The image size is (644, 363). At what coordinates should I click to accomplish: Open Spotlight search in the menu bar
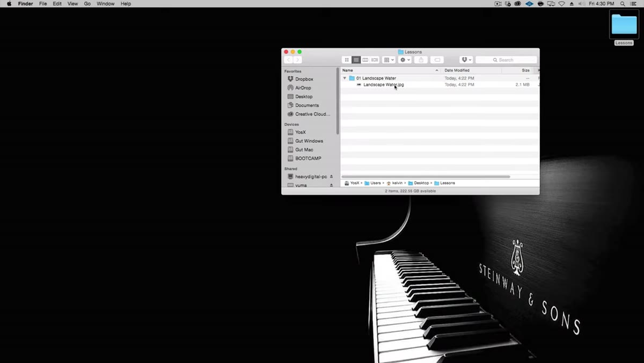623,4
